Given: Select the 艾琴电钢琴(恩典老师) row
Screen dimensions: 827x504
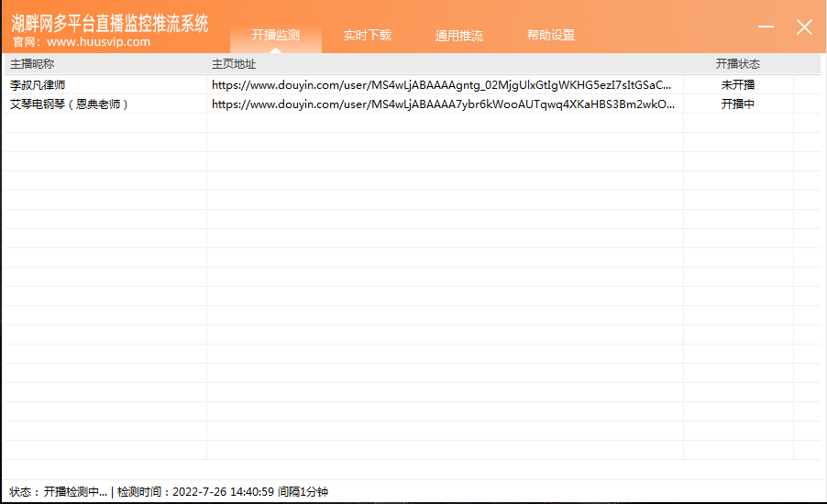Looking at the screenshot, I should [69, 104].
